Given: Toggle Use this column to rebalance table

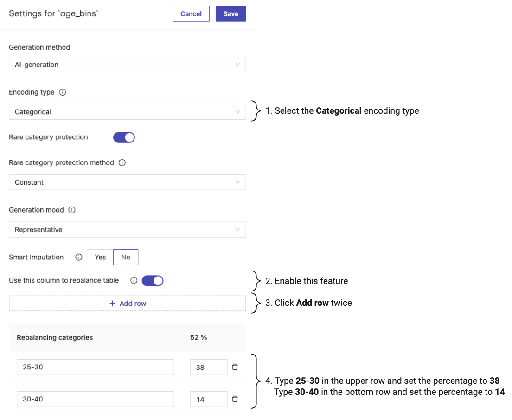Looking at the screenshot, I should [153, 281].
